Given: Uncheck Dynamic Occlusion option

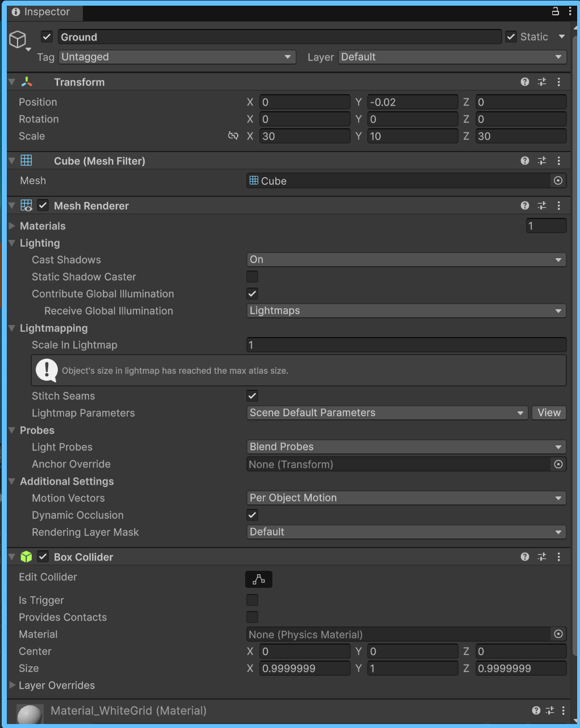Looking at the screenshot, I should 253,515.
